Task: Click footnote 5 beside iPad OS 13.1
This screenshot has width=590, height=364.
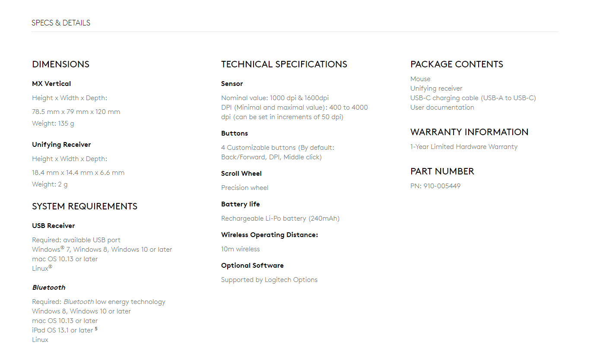Action: click(96, 329)
